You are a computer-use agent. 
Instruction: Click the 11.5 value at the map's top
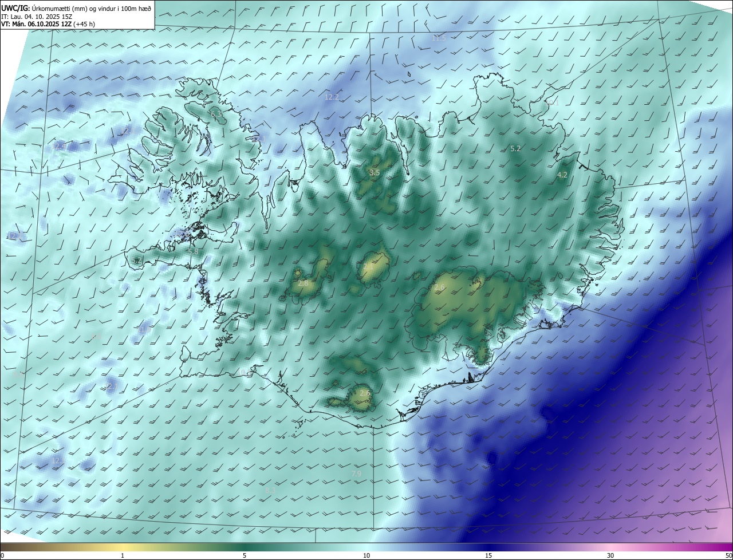439,38
